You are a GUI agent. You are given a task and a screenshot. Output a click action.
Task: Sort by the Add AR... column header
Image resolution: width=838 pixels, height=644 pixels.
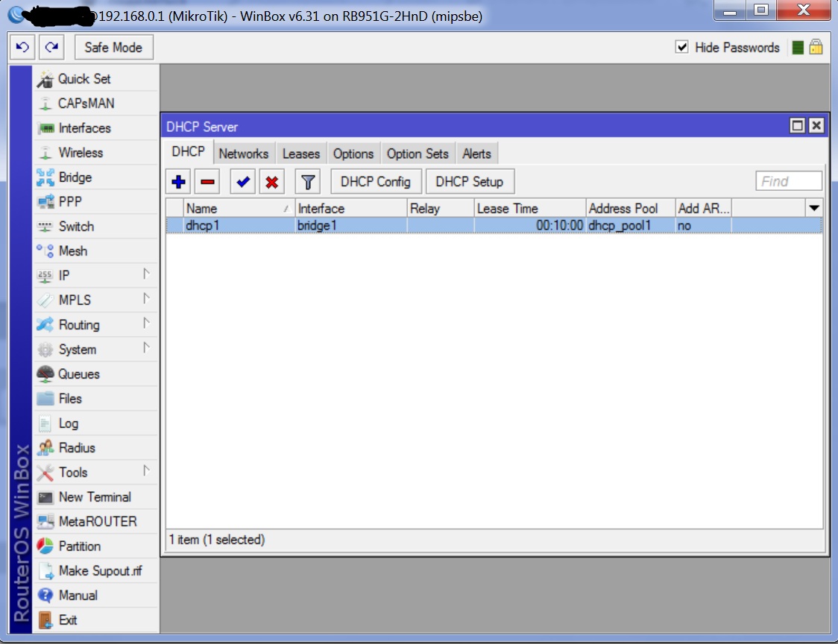click(x=703, y=209)
